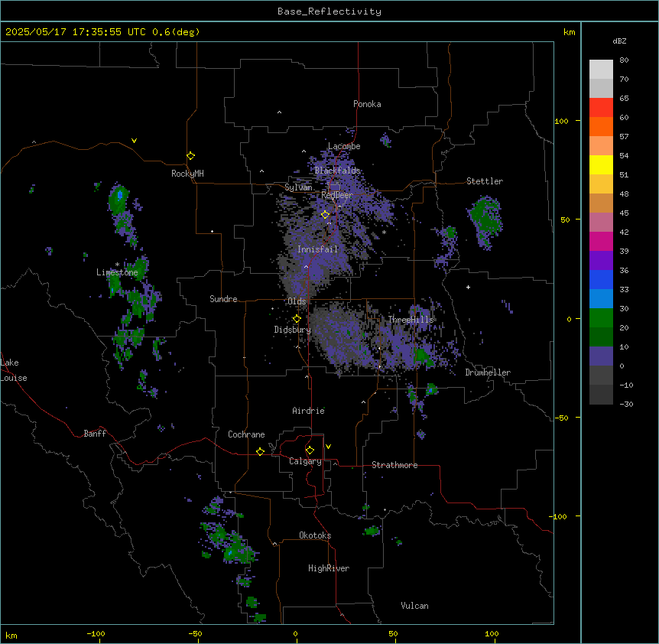This screenshot has width=659, height=644.
Task: Select the white plus marker south of Stettler
Action: click(468, 287)
